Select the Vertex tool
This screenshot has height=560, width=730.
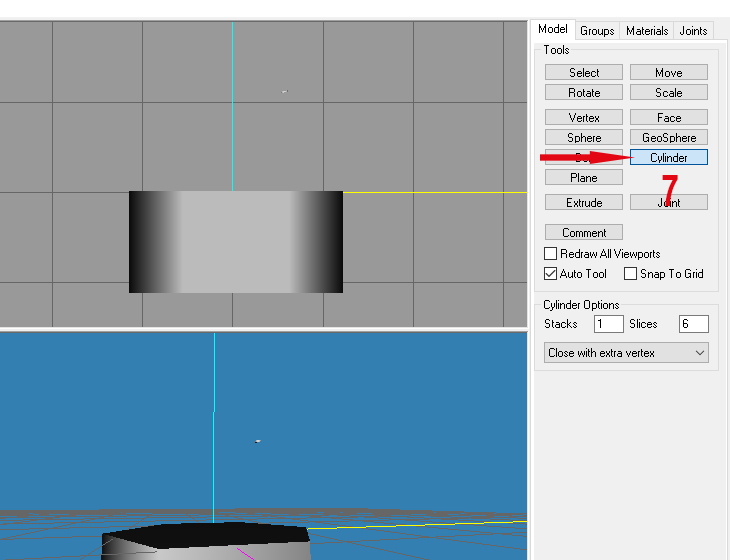[x=584, y=117]
